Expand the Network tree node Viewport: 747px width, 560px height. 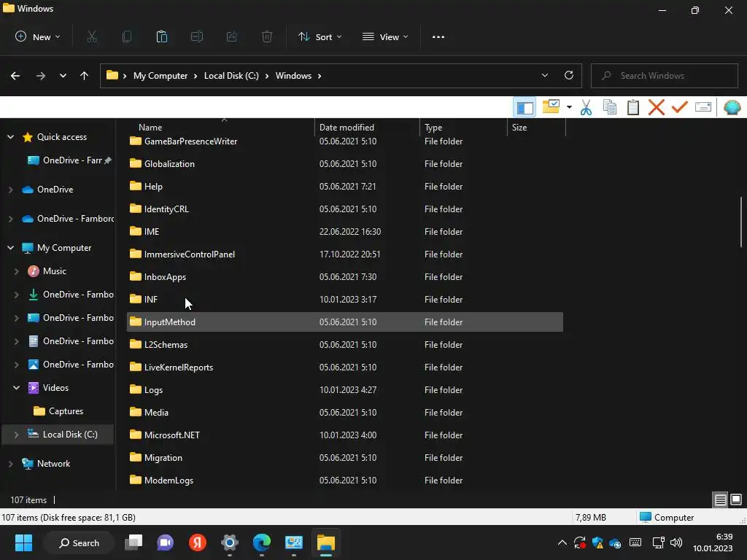(10, 464)
